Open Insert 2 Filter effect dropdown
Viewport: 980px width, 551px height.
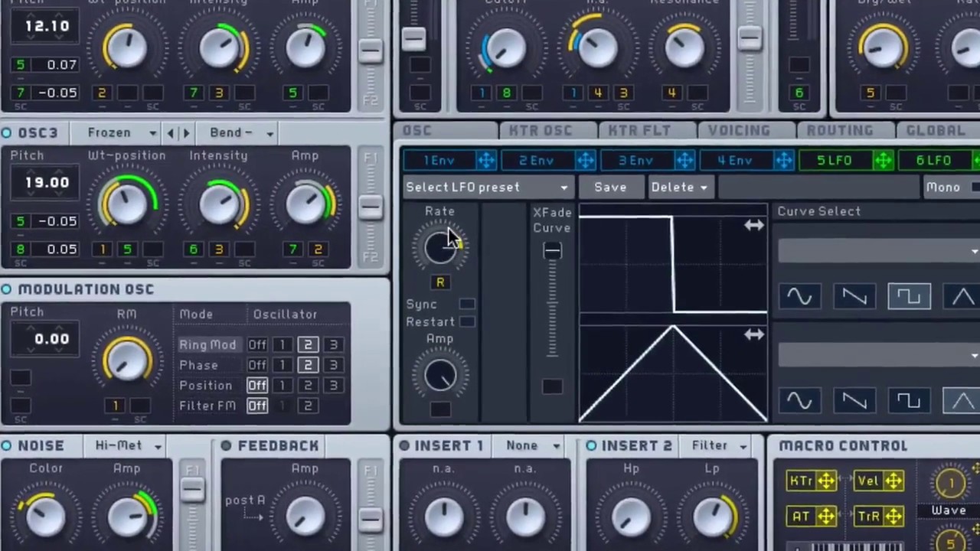coord(719,445)
